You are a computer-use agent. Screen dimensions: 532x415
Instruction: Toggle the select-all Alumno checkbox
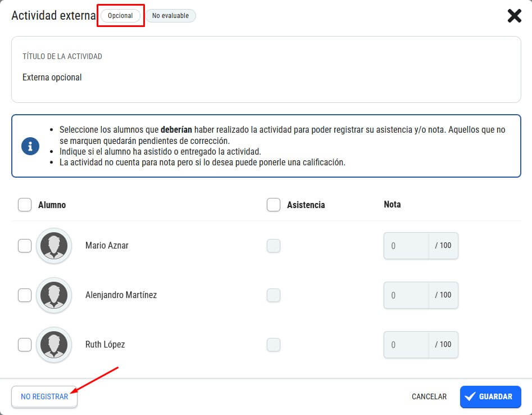[24, 205]
